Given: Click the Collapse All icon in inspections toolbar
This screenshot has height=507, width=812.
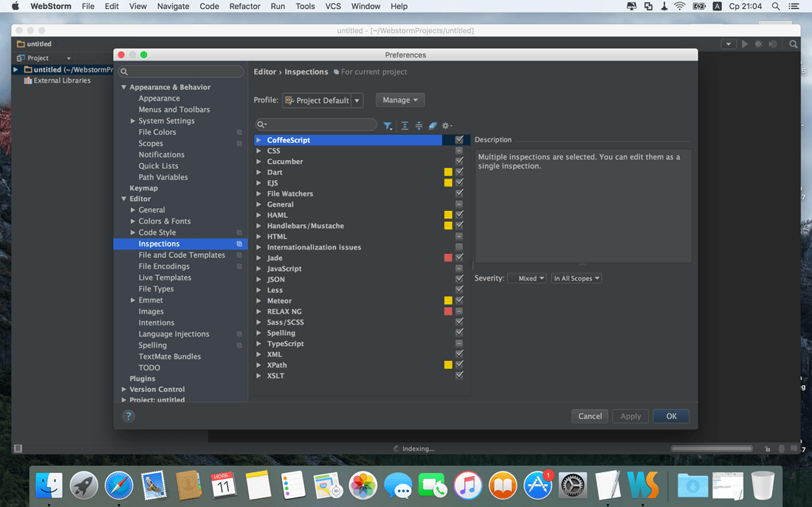Looking at the screenshot, I should [419, 125].
